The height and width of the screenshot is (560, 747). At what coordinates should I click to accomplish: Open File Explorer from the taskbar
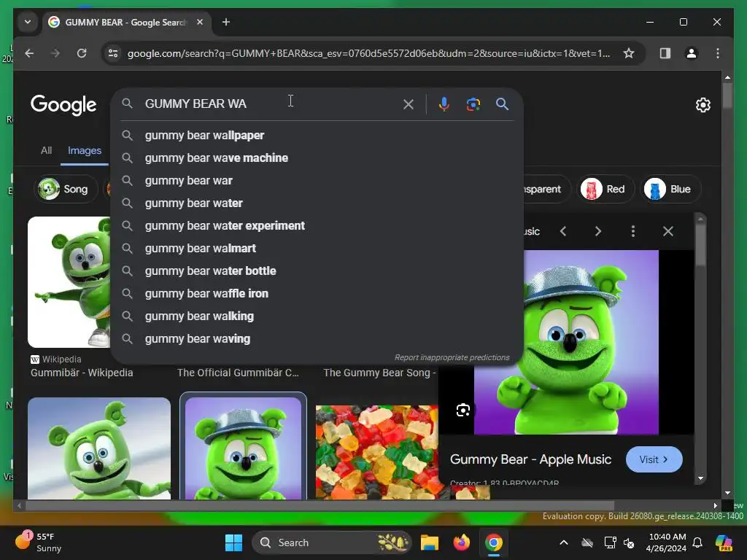[429, 542]
